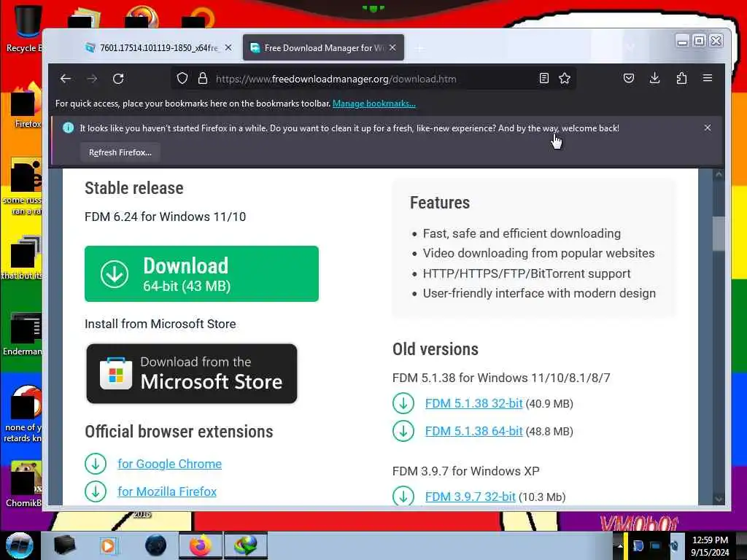The image size is (747, 560).
Task: Click the page scrollbar up arrow
Action: [719, 175]
